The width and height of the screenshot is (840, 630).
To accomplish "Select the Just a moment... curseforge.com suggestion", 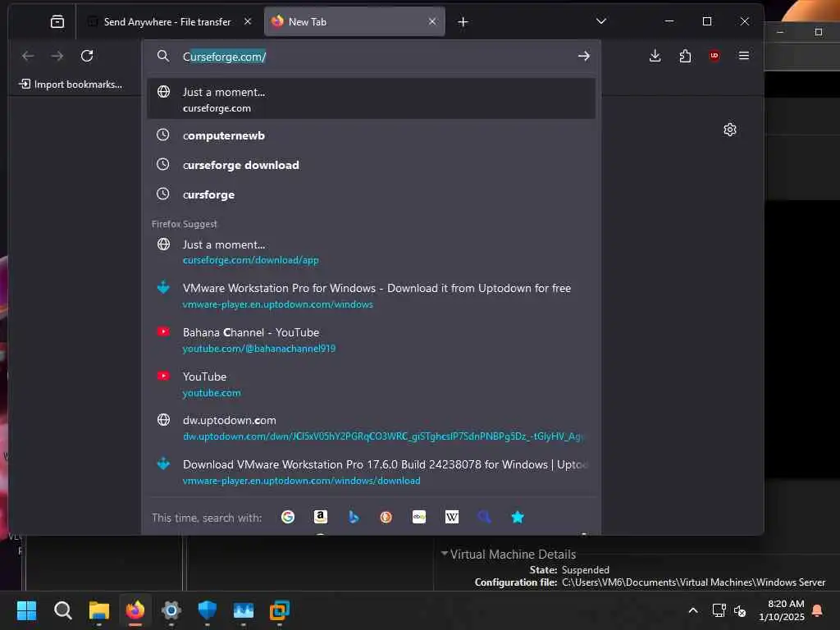I will point(371,99).
